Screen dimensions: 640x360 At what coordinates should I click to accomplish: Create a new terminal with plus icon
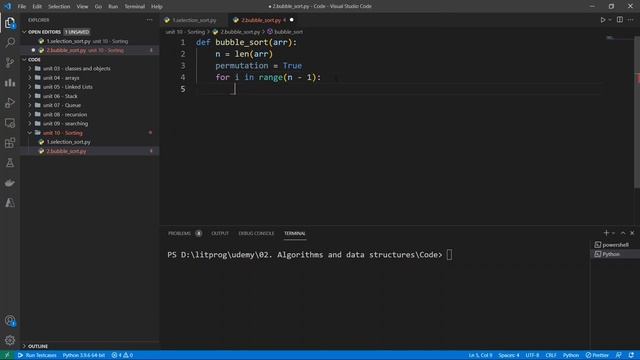(606, 233)
